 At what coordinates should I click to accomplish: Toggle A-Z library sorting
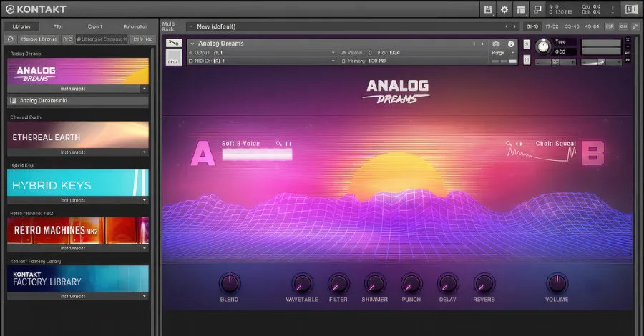67,39
